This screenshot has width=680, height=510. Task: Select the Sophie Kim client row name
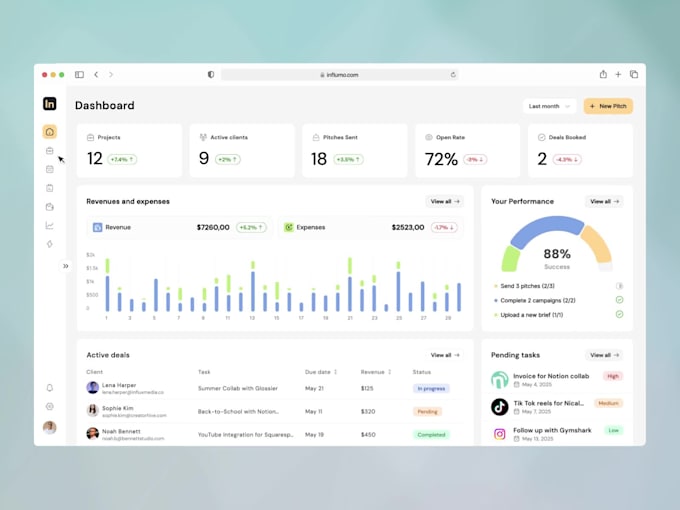tap(118, 408)
